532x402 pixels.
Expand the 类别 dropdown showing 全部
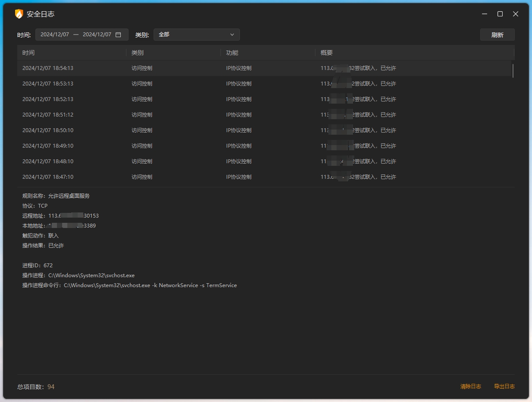(196, 35)
